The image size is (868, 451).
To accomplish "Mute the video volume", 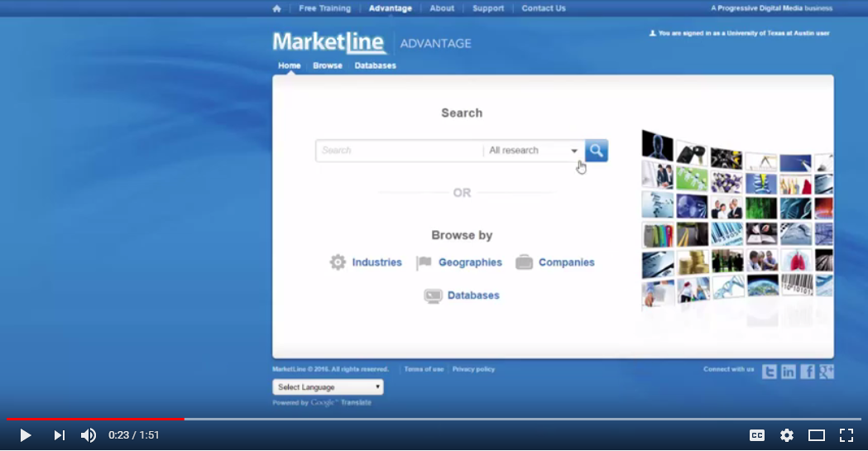I will point(88,435).
